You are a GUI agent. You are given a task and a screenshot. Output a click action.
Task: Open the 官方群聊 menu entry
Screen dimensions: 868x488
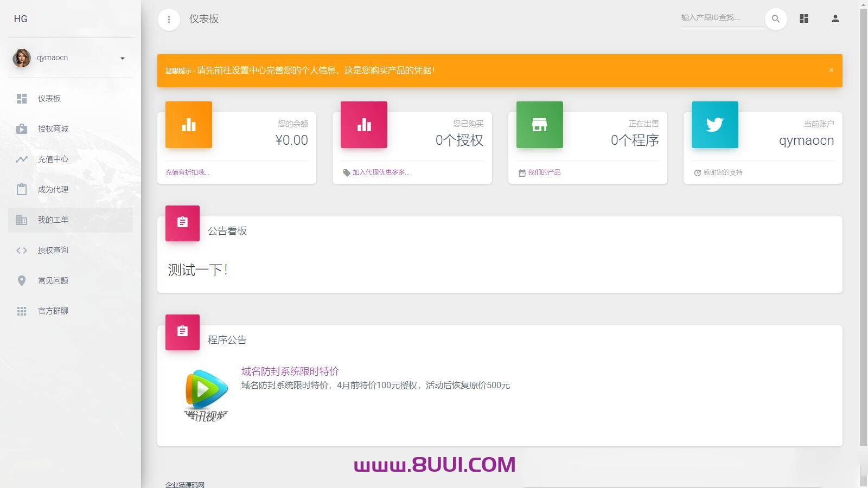(52, 311)
